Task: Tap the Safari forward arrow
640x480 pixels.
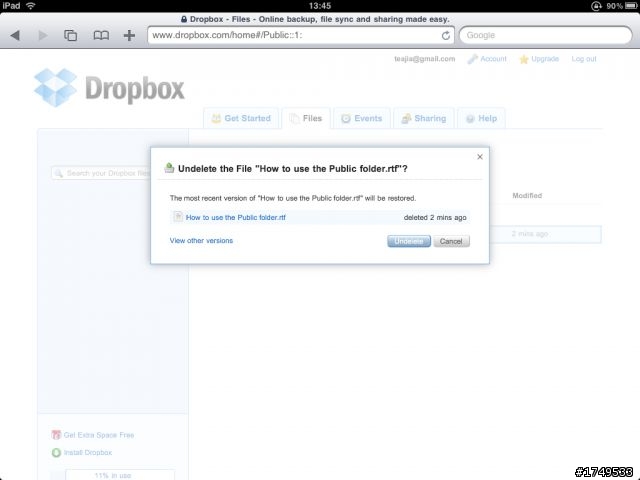Action: 42,36
